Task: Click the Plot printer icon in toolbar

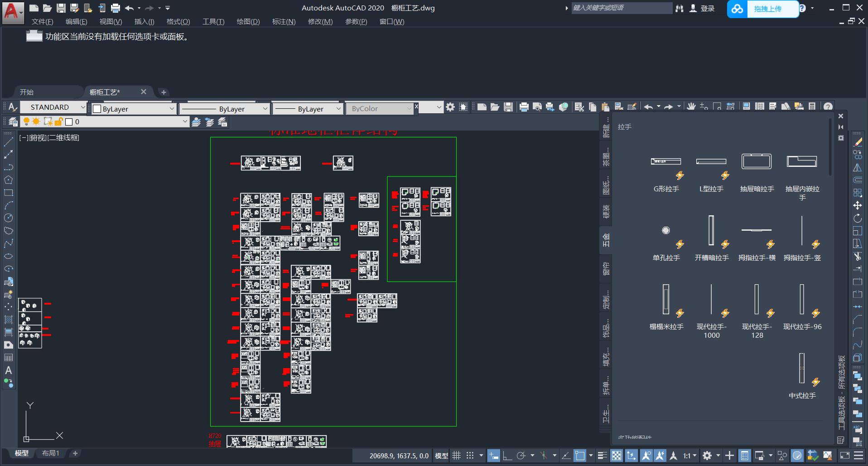Action: (x=524, y=107)
